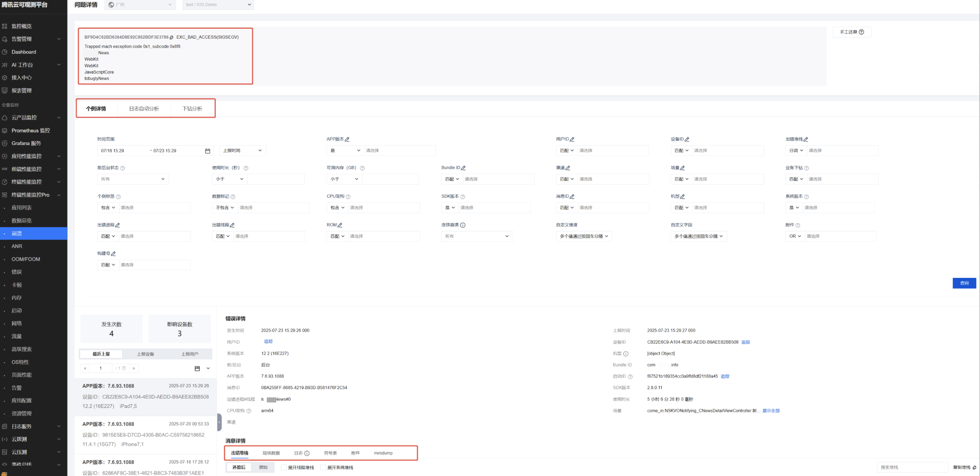The width and height of the screenshot is (980, 476).
Task: Click the calendar icon in the time range field
Action: click(x=207, y=151)
